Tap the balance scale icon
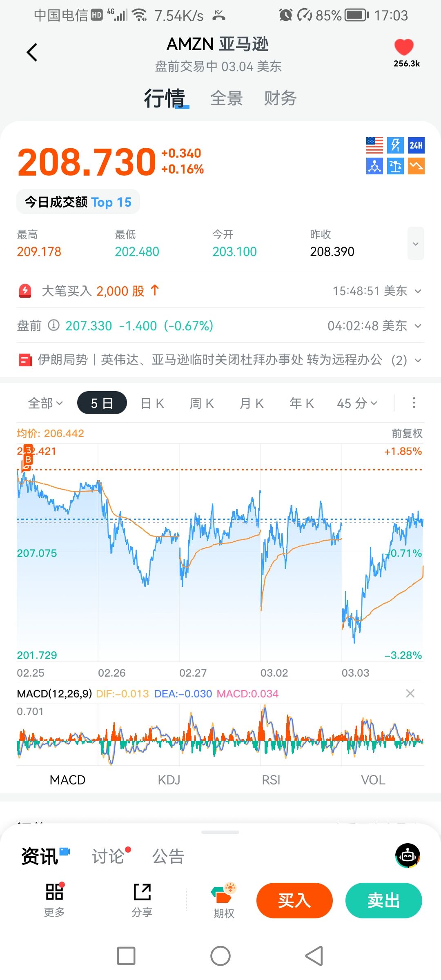 (395, 166)
